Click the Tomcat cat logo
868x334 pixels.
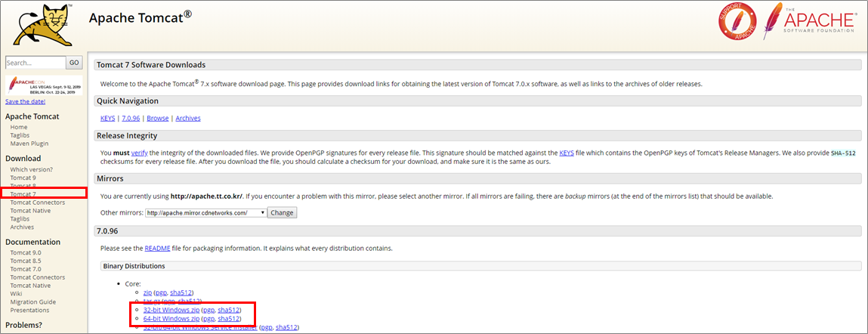click(43, 25)
